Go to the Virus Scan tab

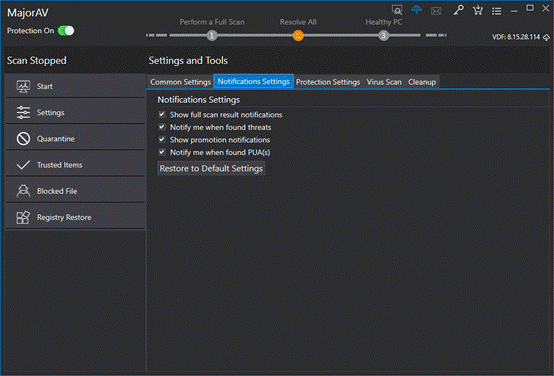point(384,82)
